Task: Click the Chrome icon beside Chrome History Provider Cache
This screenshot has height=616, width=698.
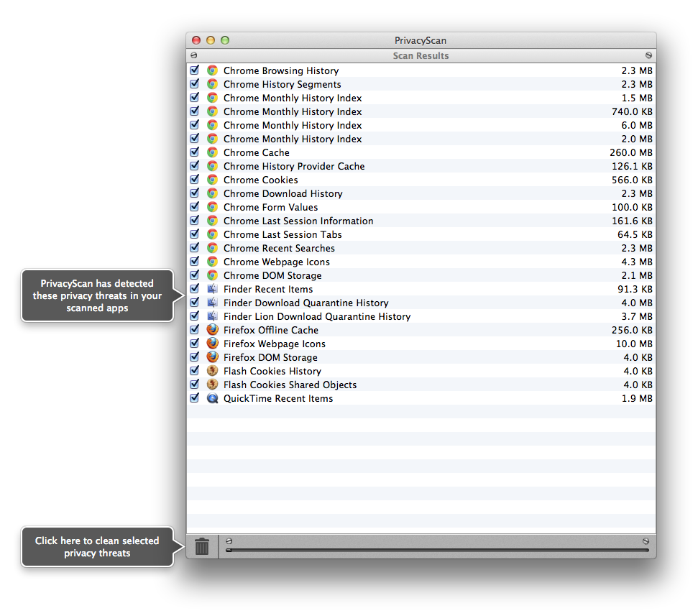Action: coord(212,166)
